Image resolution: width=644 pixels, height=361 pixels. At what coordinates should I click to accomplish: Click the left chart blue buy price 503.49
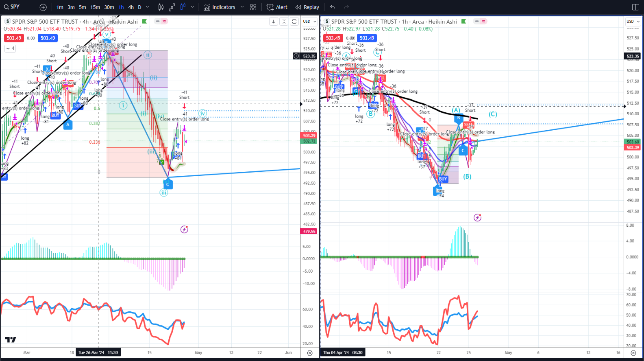(x=48, y=38)
